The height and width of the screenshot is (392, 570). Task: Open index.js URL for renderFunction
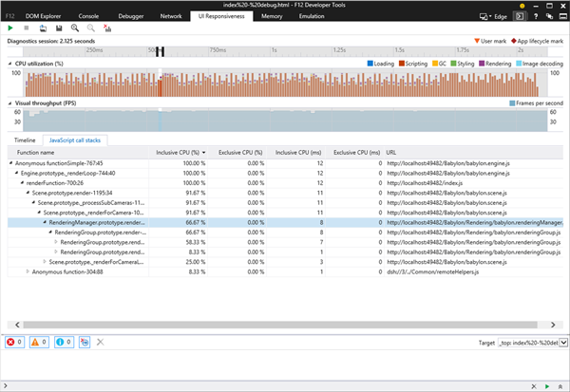click(x=425, y=183)
